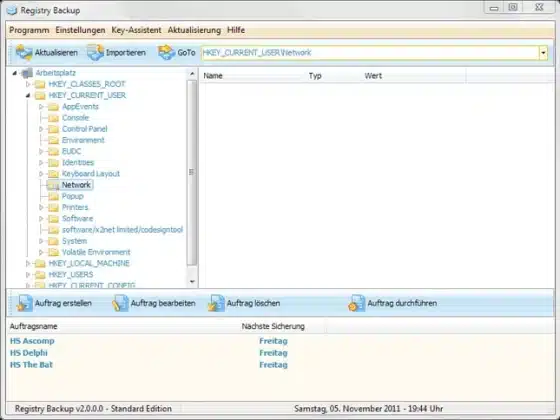Expand the AppEvents key
The height and width of the screenshot is (420, 560).
(41, 107)
